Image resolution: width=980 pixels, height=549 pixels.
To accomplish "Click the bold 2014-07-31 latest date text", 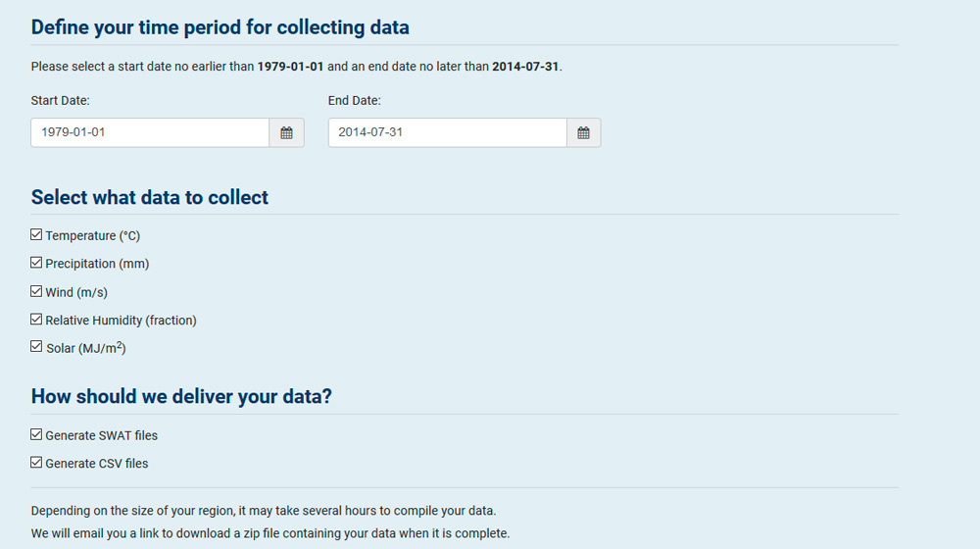I will [525, 67].
